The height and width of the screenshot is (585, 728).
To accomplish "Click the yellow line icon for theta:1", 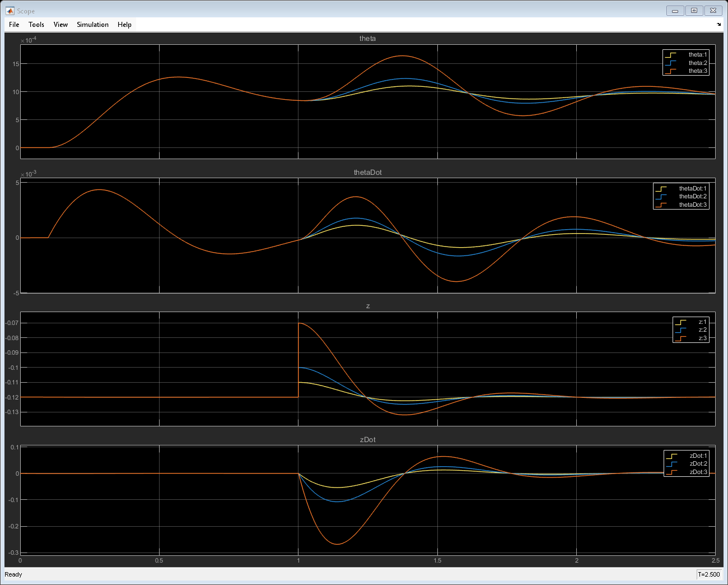I will (x=670, y=55).
